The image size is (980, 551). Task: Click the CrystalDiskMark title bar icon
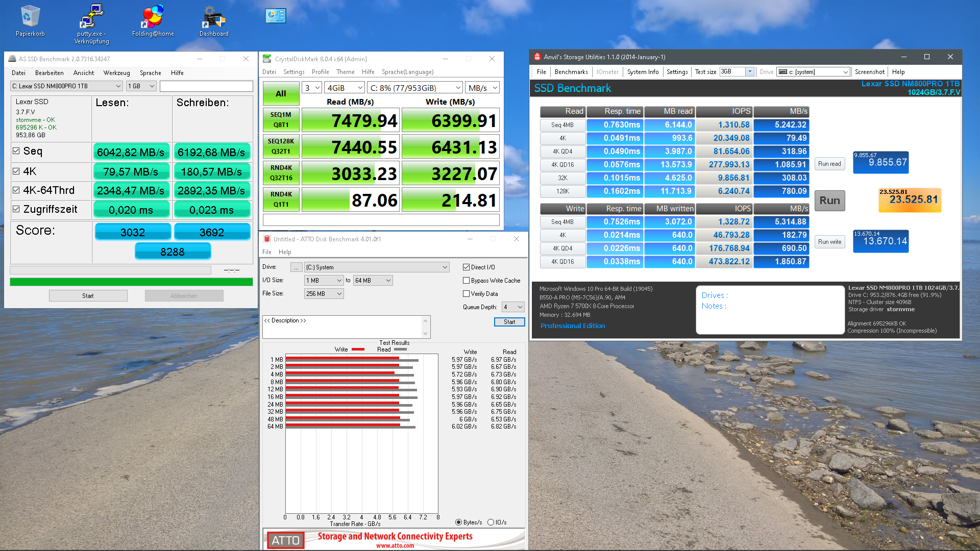point(267,59)
